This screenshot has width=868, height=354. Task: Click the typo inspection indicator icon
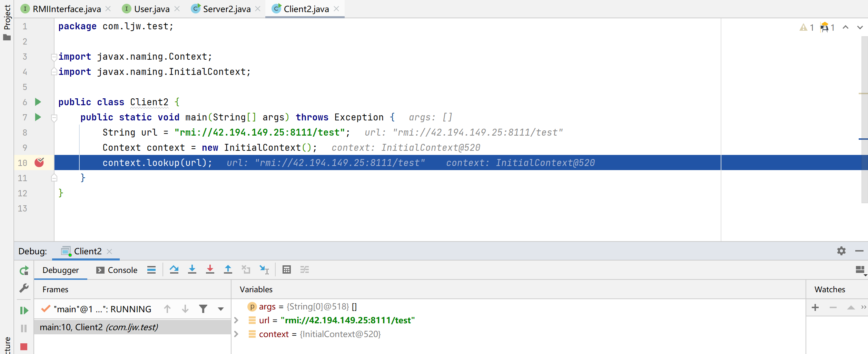(x=828, y=28)
